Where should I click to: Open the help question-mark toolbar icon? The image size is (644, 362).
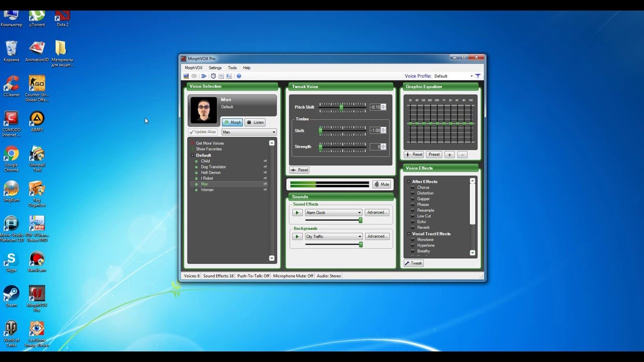(239, 76)
